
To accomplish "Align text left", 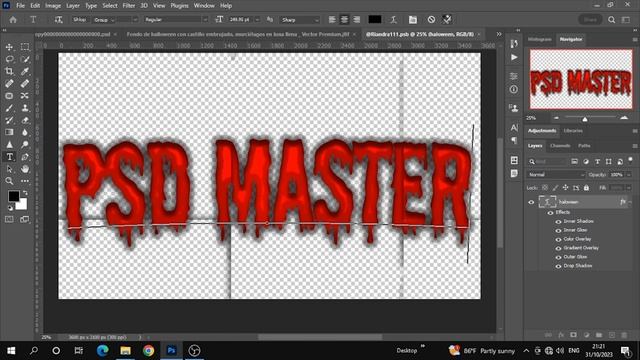I will tap(332, 20).
